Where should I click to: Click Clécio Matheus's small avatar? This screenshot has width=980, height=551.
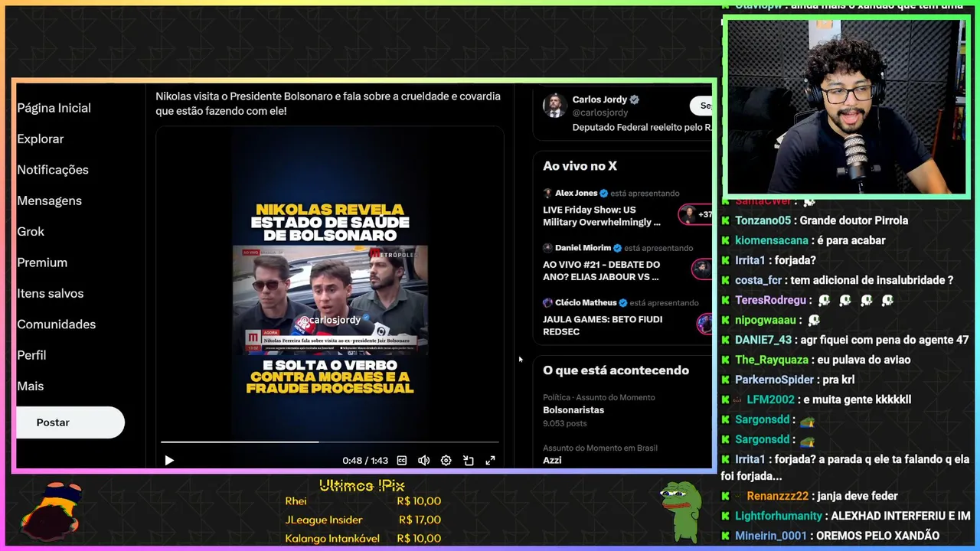pos(547,302)
